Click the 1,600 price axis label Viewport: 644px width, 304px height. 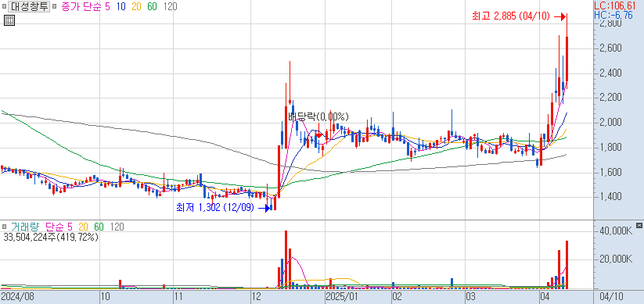610,172
